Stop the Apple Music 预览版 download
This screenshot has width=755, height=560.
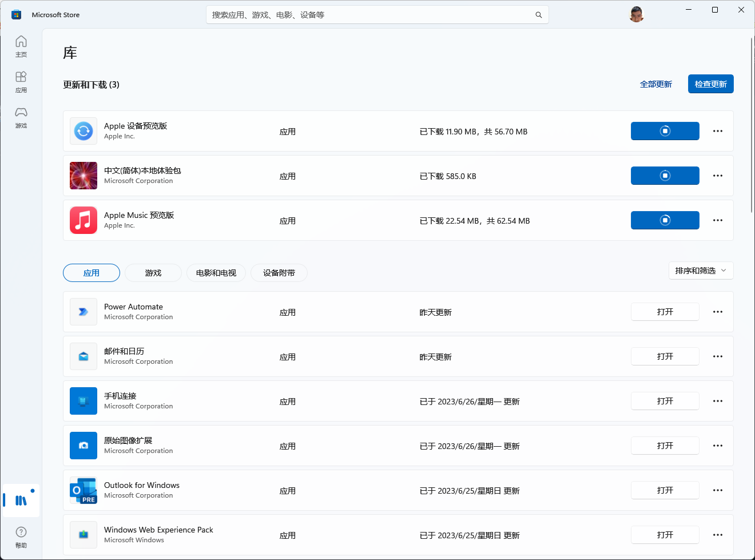click(665, 220)
